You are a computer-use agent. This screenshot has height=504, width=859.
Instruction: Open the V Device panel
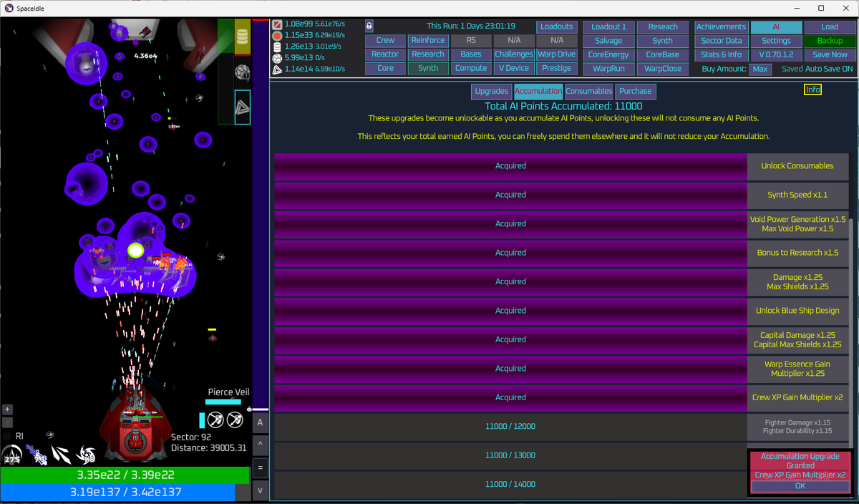[x=514, y=69]
